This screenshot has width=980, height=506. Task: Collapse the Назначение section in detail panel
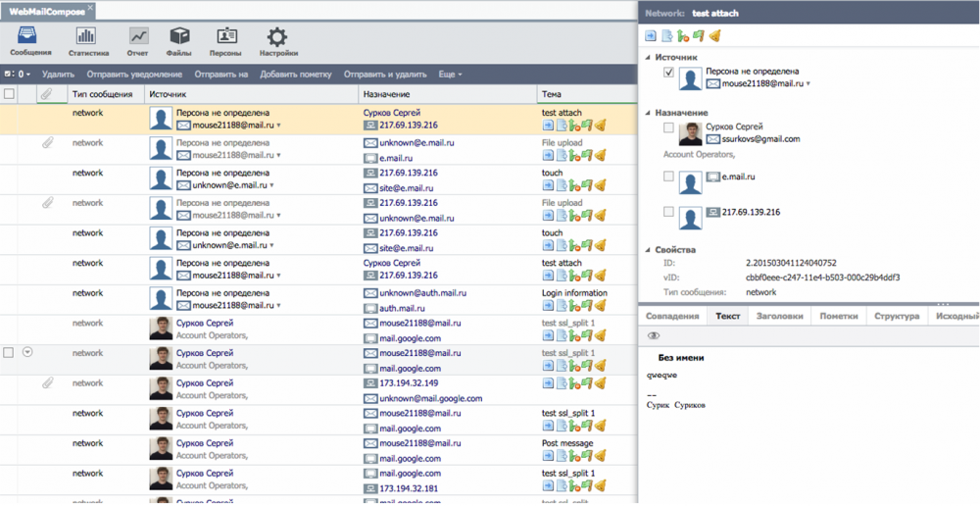tap(648, 113)
